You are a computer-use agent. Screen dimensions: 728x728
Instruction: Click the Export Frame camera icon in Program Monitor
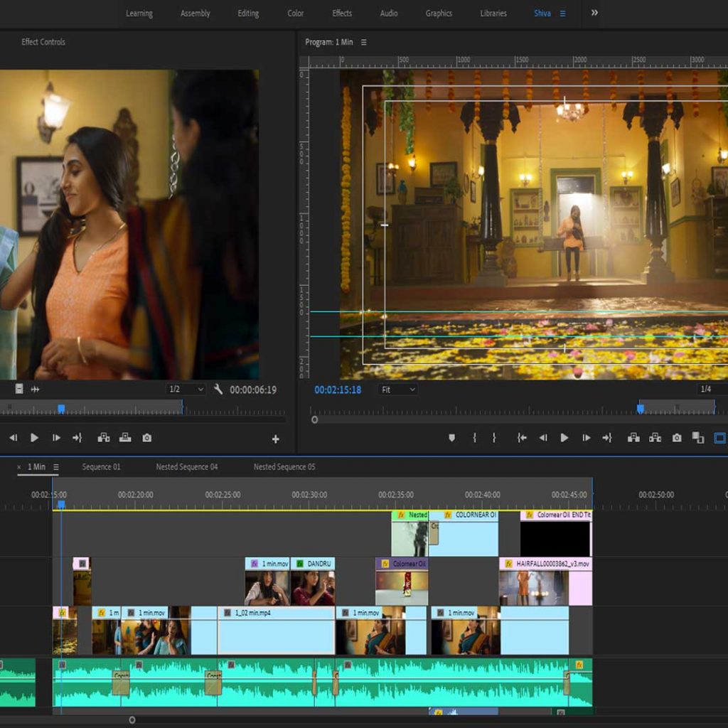pos(676,439)
